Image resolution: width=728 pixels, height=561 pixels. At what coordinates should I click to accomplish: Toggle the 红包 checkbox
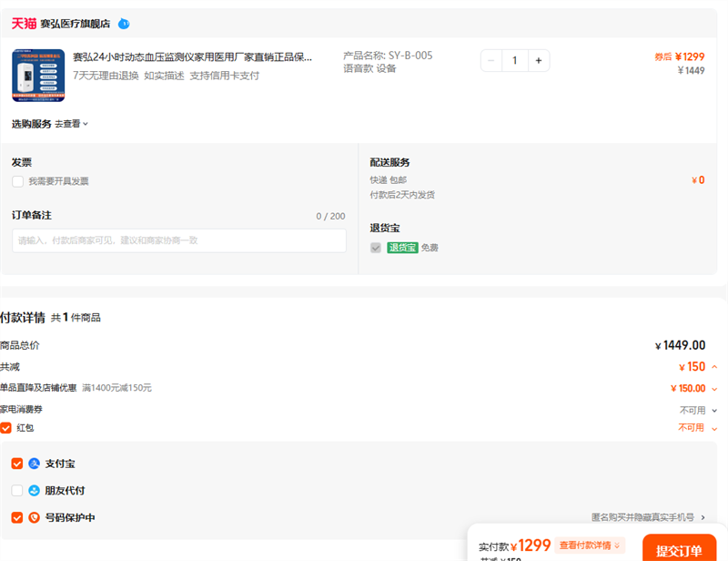(6, 428)
